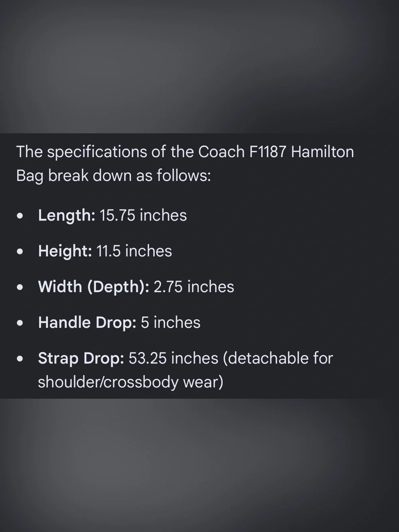Click the bold Handle Drop label
This screenshot has height=532, width=399.
pyautogui.click(x=87, y=322)
